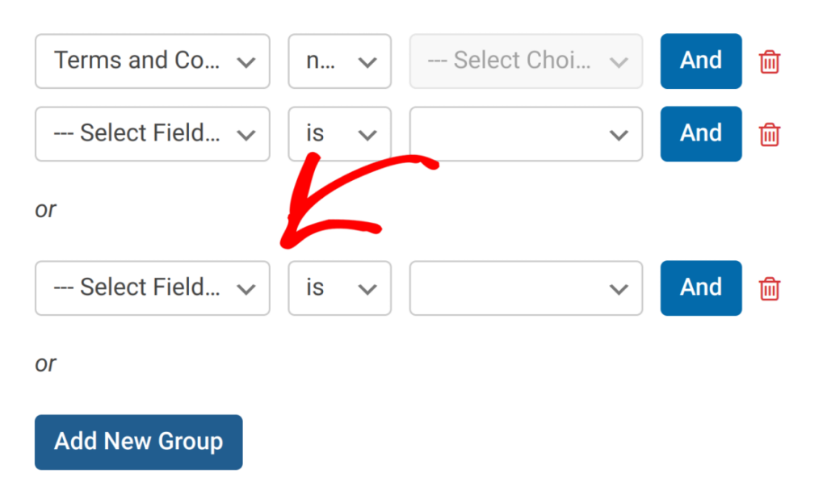The height and width of the screenshot is (504, 827).
Task: Click the And button in the second condition row
Action: point(700,134)
